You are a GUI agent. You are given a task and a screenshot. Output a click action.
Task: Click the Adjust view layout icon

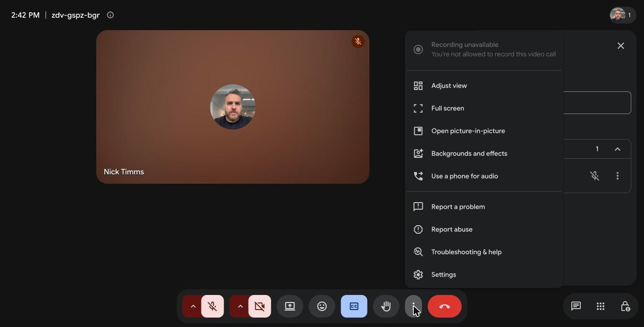click(418, 86)
